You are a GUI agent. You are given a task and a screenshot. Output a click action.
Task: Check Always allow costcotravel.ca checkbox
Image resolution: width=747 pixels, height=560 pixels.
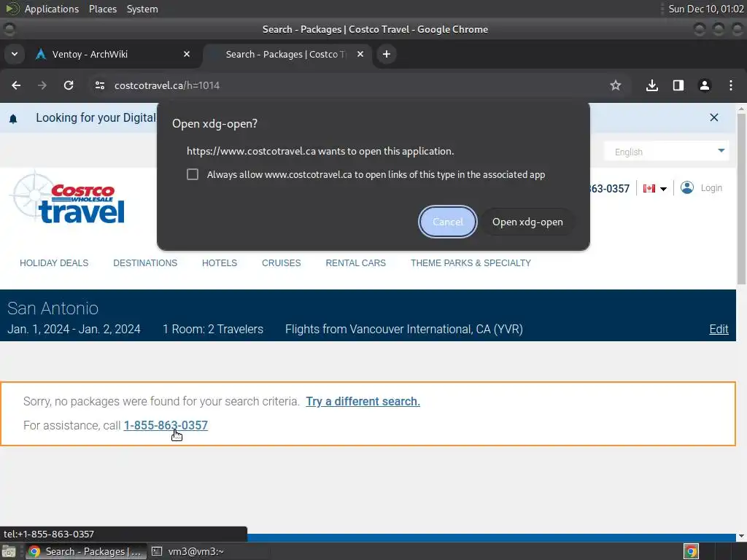pyautogui.click(x=193, y=174)
